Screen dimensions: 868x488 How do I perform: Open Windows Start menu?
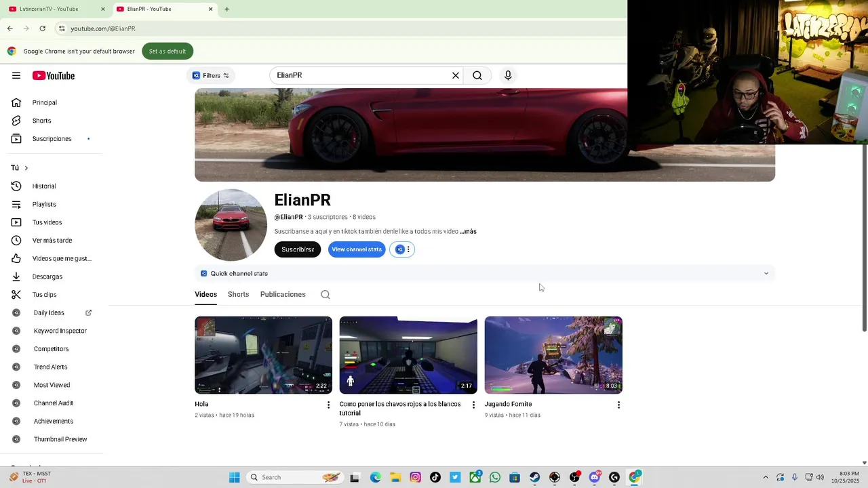234,477
